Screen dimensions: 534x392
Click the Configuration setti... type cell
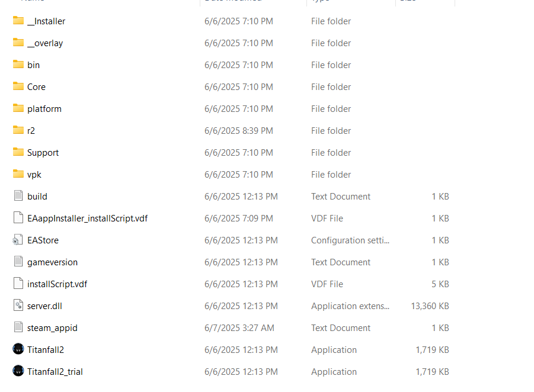(x=350, y=240)
